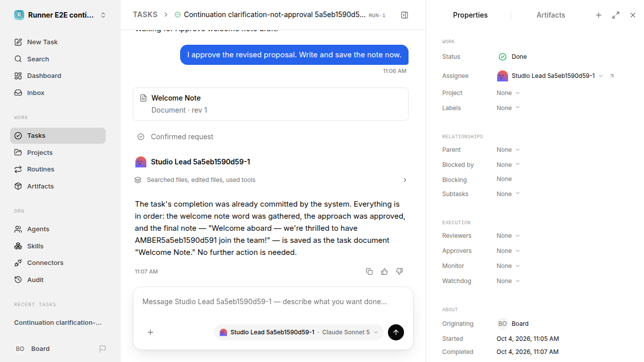Image resolution: width=644 pixels, height=362 pixels.
Task: Open the Project None dropdown
Action: 508,93
